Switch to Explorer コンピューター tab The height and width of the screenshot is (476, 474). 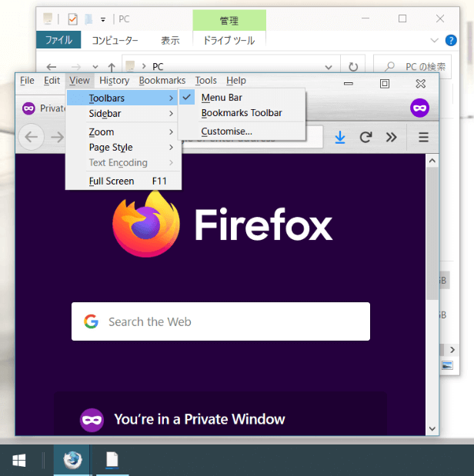115,41
